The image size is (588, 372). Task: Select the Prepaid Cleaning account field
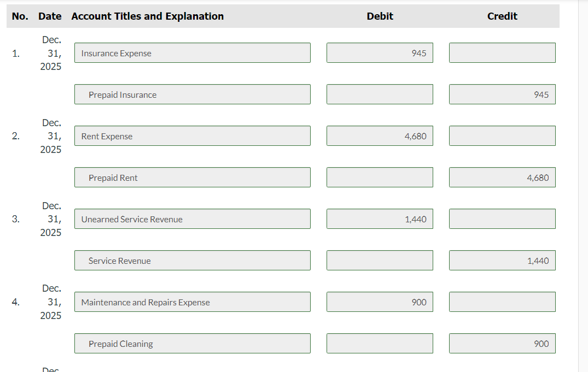(193, 344)
